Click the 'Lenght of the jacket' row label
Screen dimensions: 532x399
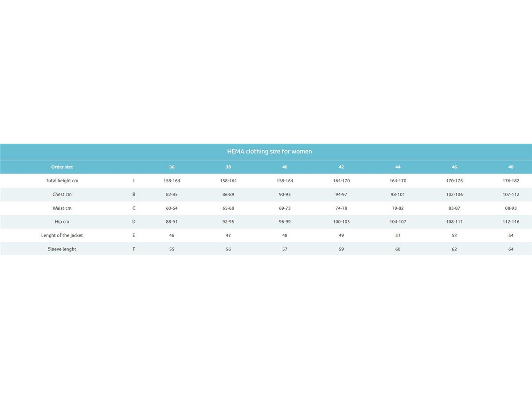click(x=62, y=235)
